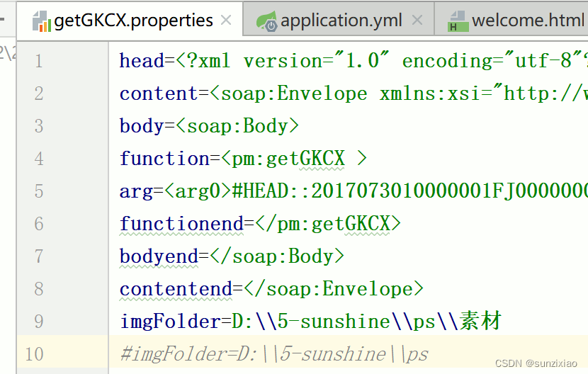Place cursor on the 'contentend' property key
This screenshot has width=588, height=374.
pos(176,289)
